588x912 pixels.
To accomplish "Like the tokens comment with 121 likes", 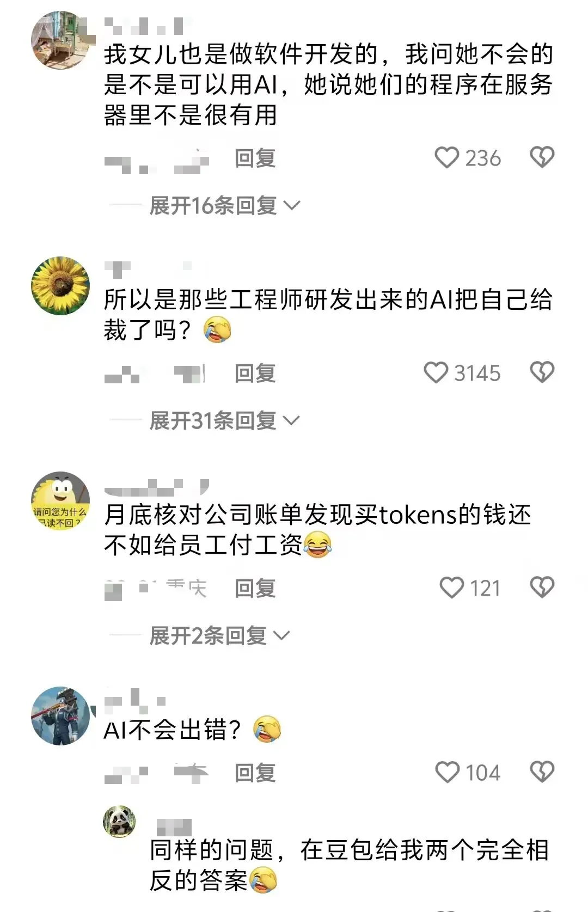I will click(451, 588).
